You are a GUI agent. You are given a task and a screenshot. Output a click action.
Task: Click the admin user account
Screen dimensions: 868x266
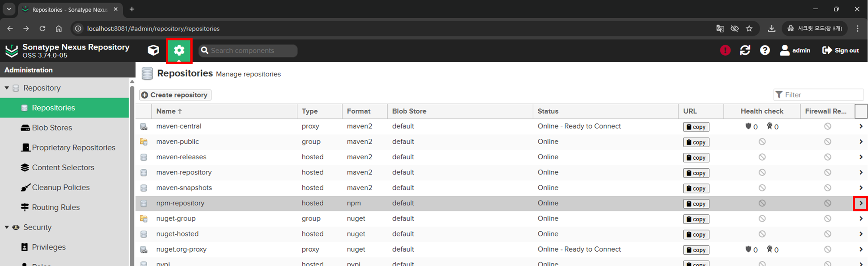(x=795, y=50)
